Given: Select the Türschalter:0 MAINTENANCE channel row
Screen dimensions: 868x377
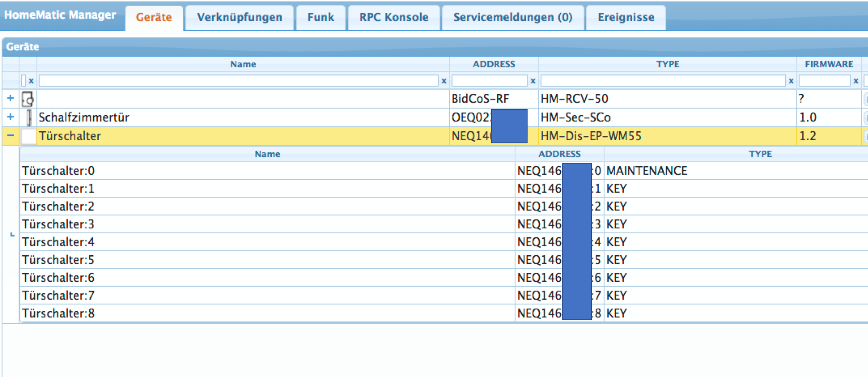Looking at the screenshot, I should click(261, 171).
